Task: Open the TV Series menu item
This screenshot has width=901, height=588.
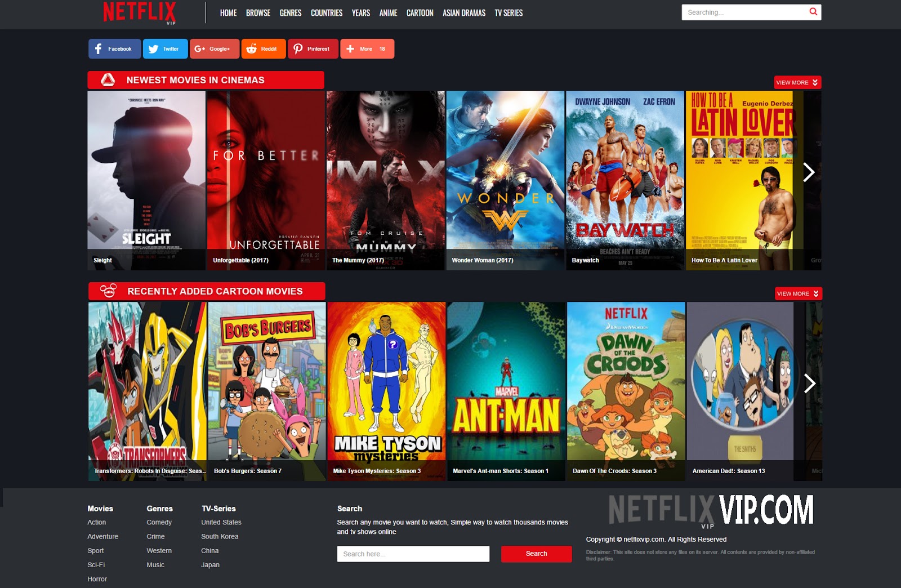Action: pyautogui.click(x=509, y=13)
